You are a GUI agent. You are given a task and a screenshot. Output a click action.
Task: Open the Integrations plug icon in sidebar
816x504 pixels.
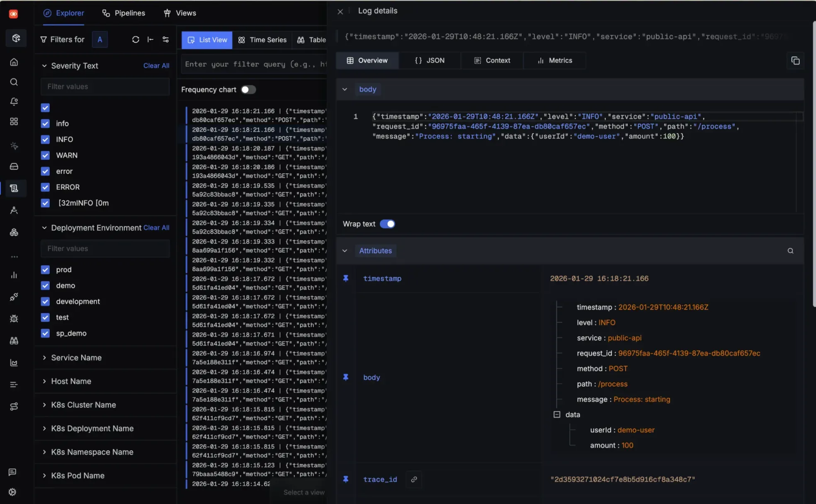14,297
